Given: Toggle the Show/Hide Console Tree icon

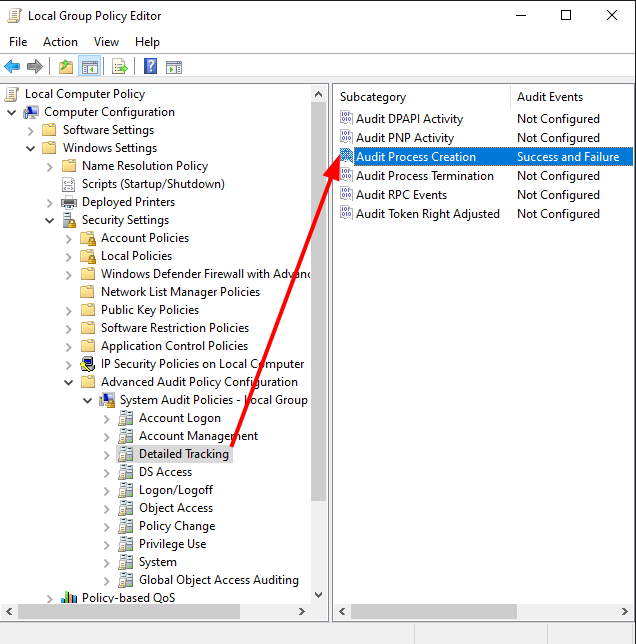Looking at the screenshot, I should click(90, 67).
